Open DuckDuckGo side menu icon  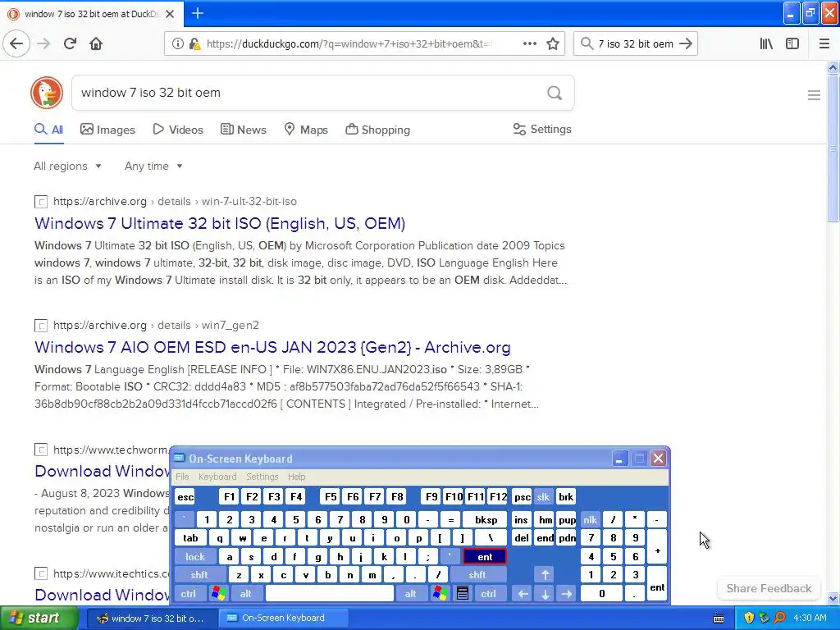[814, 95]
